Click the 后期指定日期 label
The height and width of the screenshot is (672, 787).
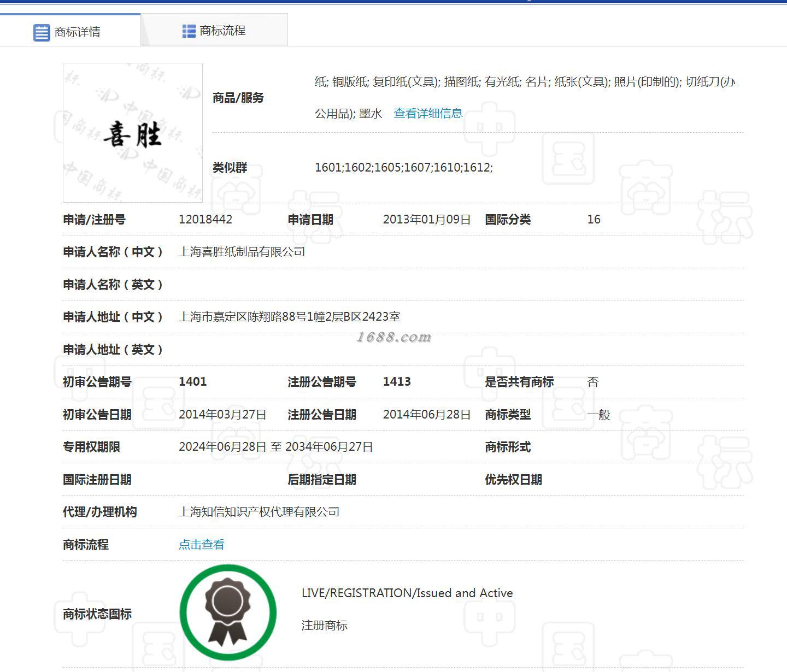(322, 480)
